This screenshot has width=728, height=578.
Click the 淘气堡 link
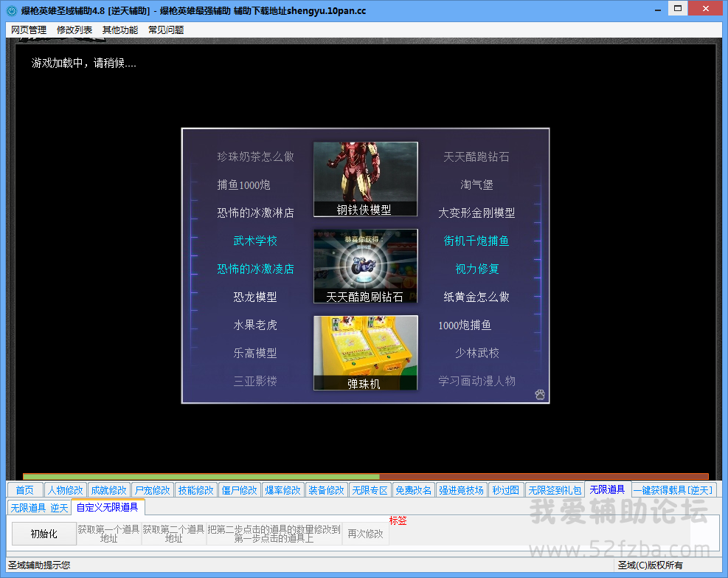(476, 185)
